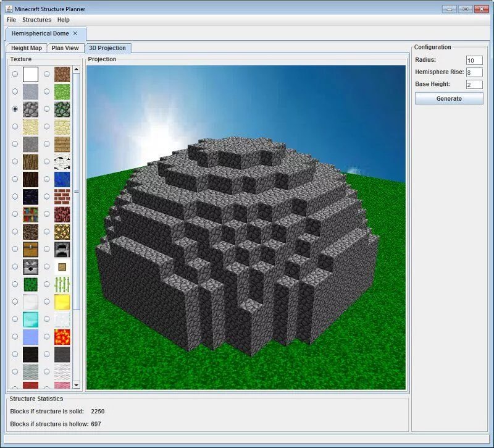Select radio button beside obsidian texture
Screen dimensions: 494x448
(x=15, y=197)
